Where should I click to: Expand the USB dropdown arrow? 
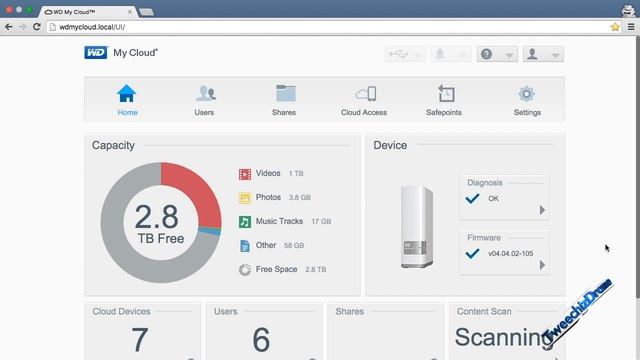[x=418, y=55]
